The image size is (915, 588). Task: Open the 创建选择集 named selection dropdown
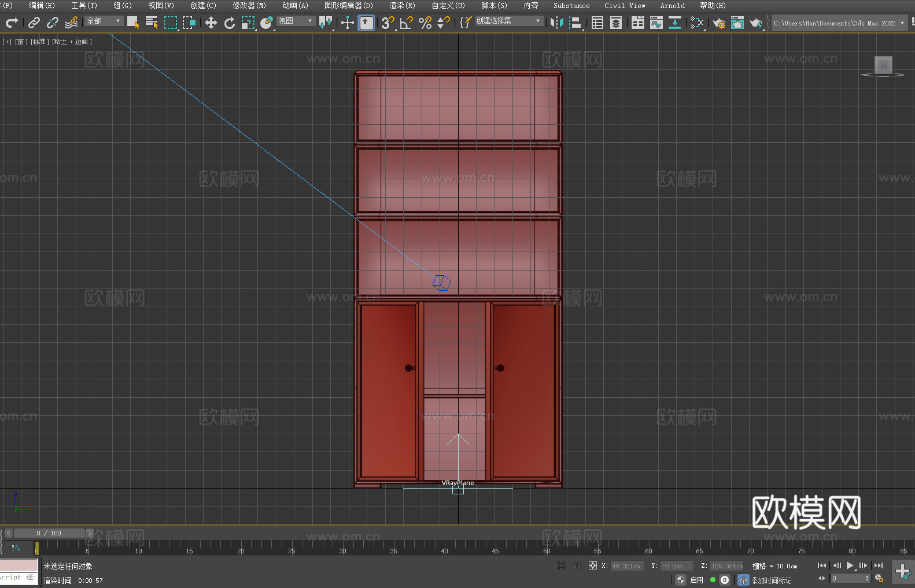click(x=509, y=21)
